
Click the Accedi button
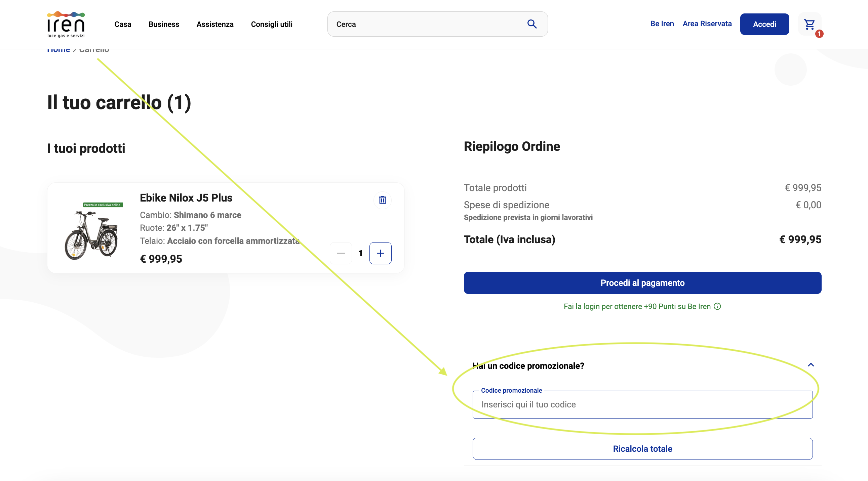[x=764, y=24]
